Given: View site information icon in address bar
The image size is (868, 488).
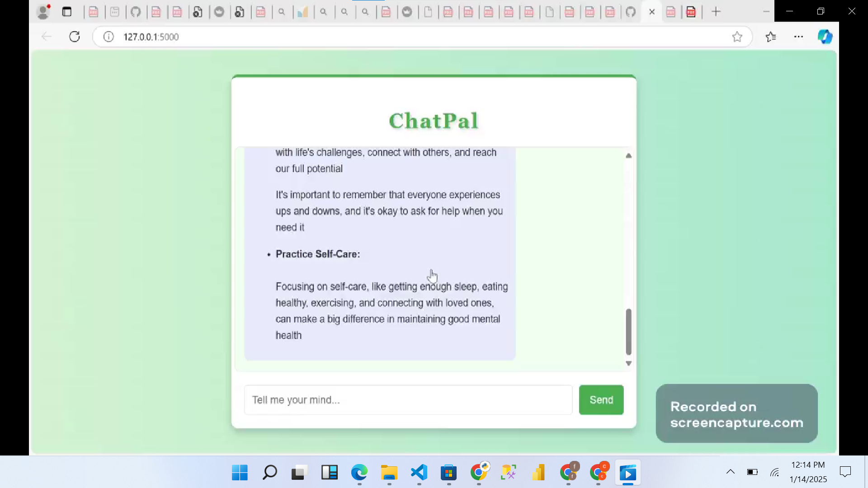Looking at the screenshot, I should 108,37.
